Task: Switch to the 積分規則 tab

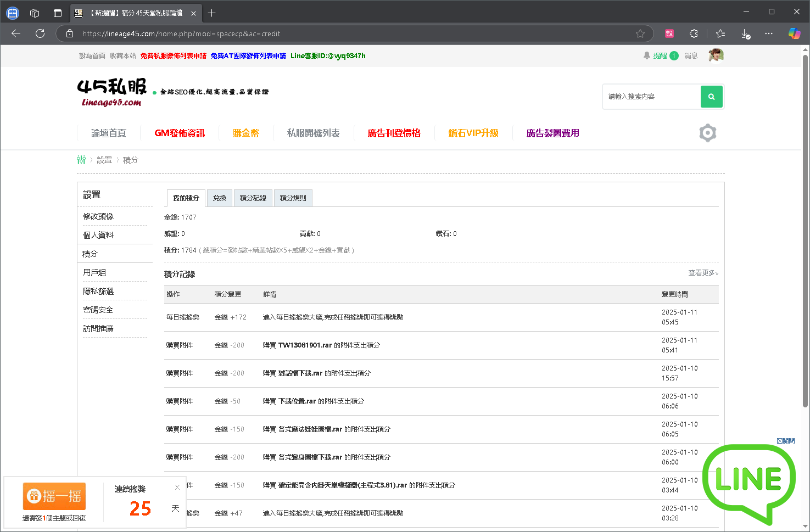Action: (x=293, y=198)
